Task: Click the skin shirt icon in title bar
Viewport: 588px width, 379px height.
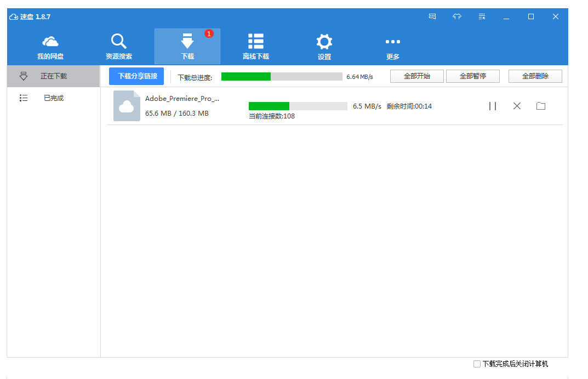Action: pos(456,16)
